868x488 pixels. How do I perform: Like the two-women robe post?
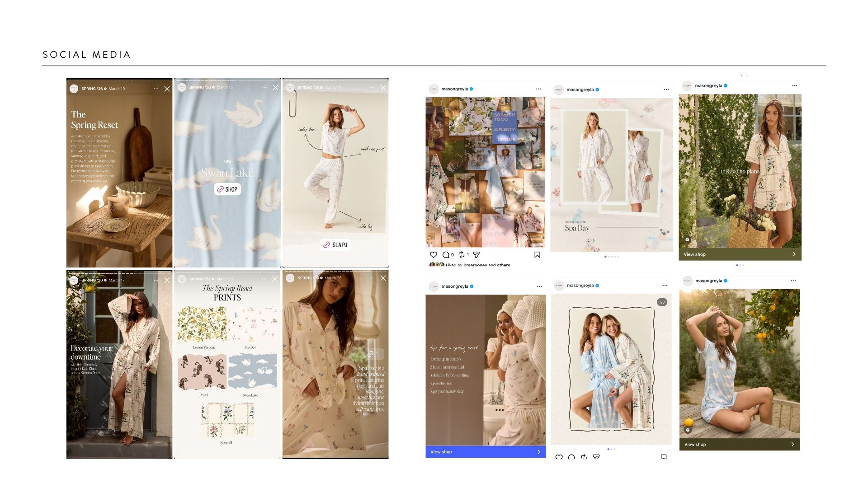pos(559,457)
